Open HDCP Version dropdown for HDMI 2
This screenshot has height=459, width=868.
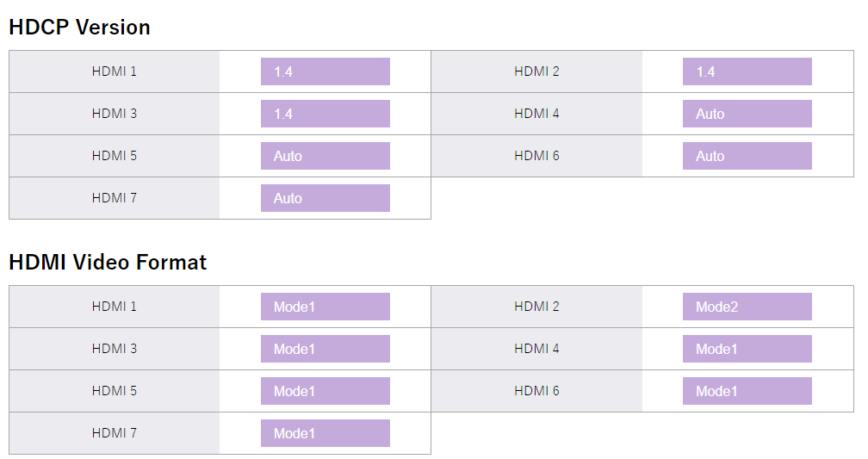[x=747, y=71]
